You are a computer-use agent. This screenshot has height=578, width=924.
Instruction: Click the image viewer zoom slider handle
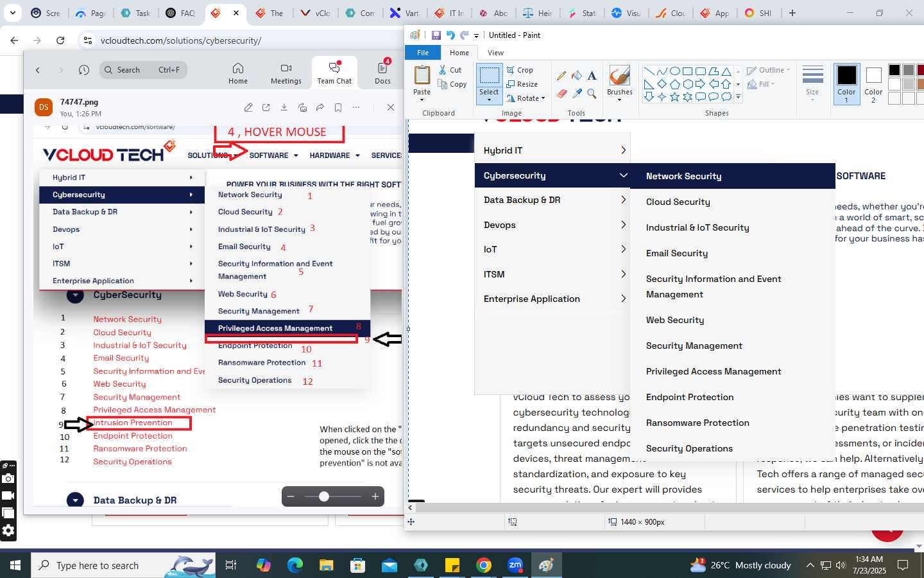pyautogui.click(x=324, y=496)
